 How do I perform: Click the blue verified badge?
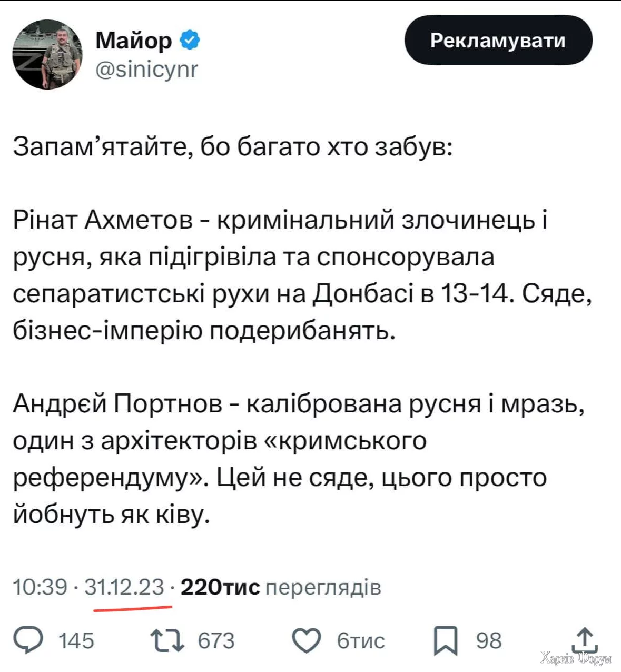[190, 41]
